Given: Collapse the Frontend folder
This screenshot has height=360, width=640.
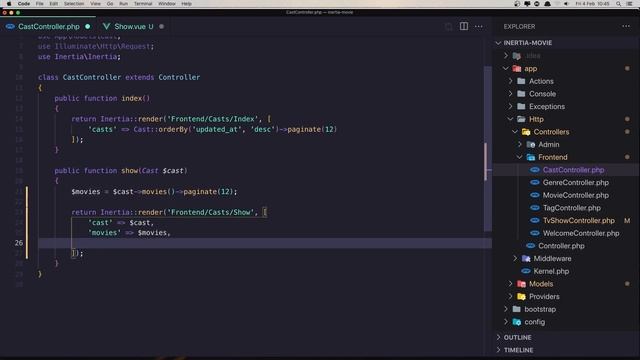Looking at the screenshot, I should pos(519,157).
